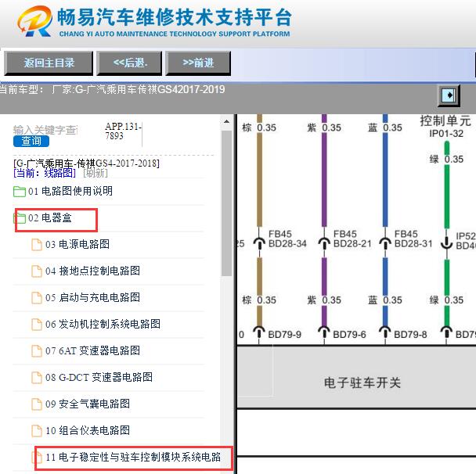The height and width of the screenshot is (474, 476).
Task: Click the blue 查询 search button
Action: click(x=31, y=141)
